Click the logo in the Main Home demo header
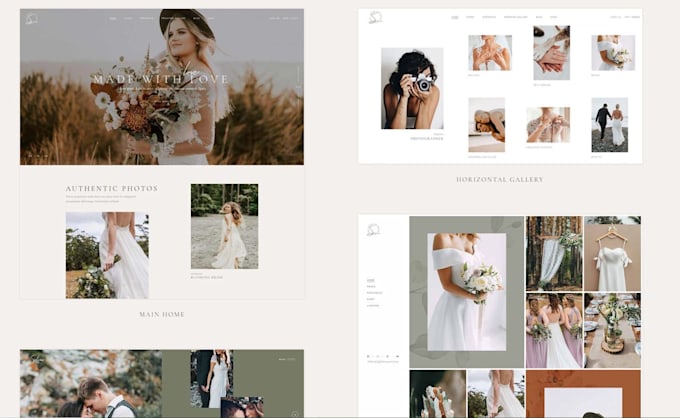The width and height of the screenshot is (680, 418). [31, 19]
